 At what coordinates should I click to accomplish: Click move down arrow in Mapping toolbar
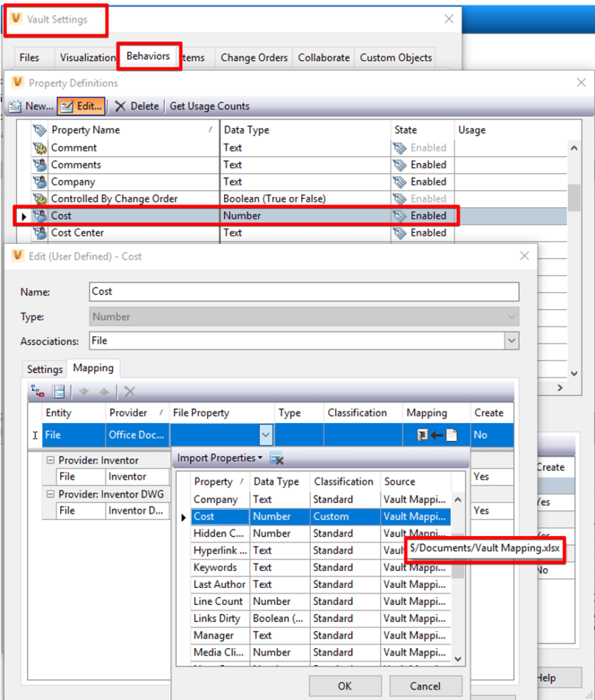pos(83,392)
